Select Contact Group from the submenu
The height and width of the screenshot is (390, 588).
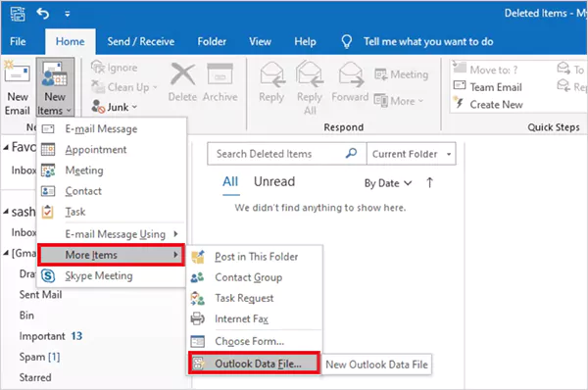[255, 277]
